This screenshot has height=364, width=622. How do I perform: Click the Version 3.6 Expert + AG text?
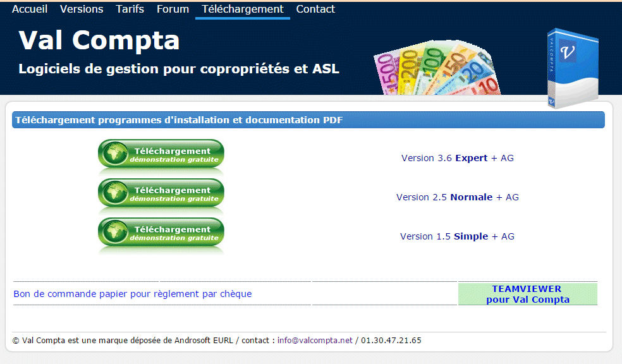(x=458, y=158)
